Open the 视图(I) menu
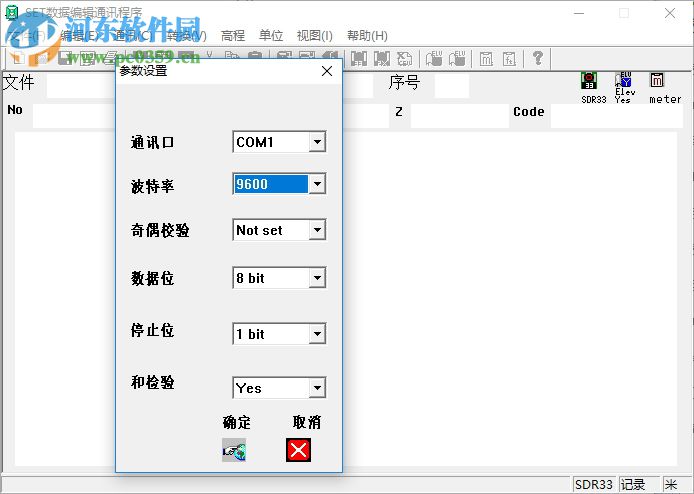694x494 pixels. point(314,35)
